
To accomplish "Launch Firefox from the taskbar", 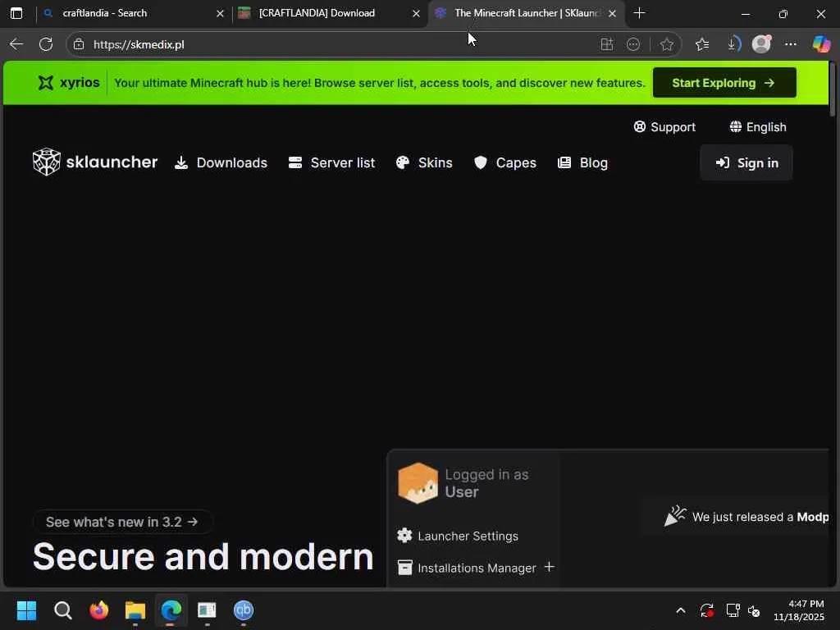I will pos(99,610).
